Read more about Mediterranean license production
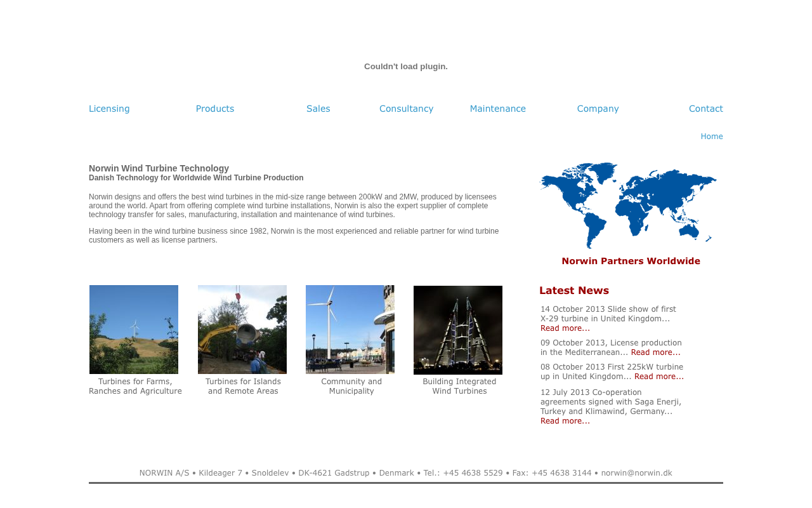 coord(655,352)
